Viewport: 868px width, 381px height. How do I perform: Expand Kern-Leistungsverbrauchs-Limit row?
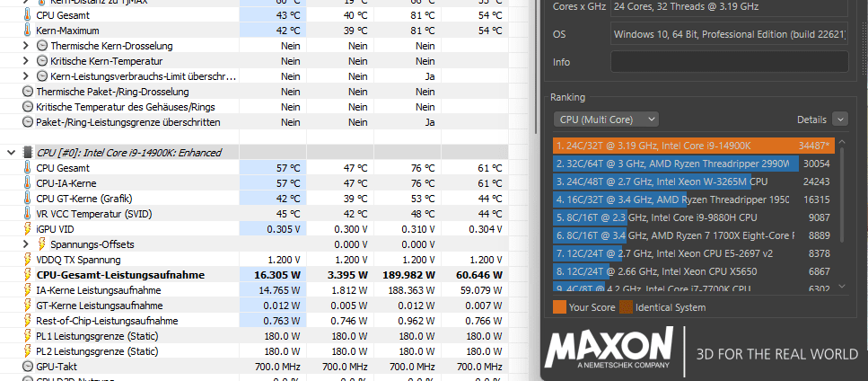25,76
